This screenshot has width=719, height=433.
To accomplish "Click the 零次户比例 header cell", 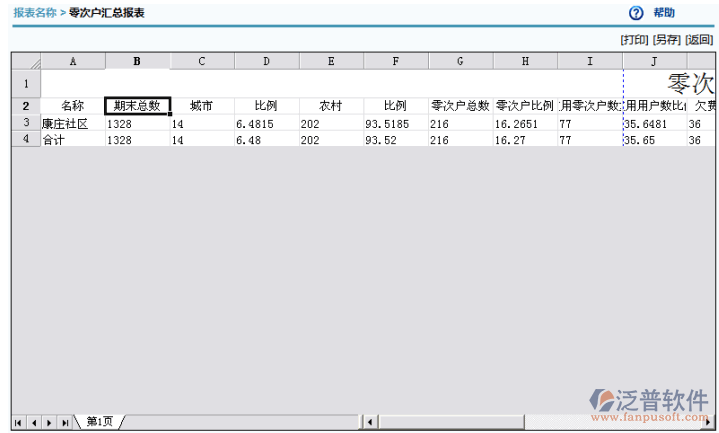I will [525, 106].
